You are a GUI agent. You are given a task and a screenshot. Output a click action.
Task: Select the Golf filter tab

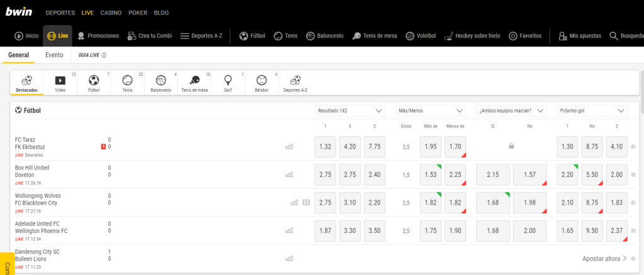coord(228,84)
